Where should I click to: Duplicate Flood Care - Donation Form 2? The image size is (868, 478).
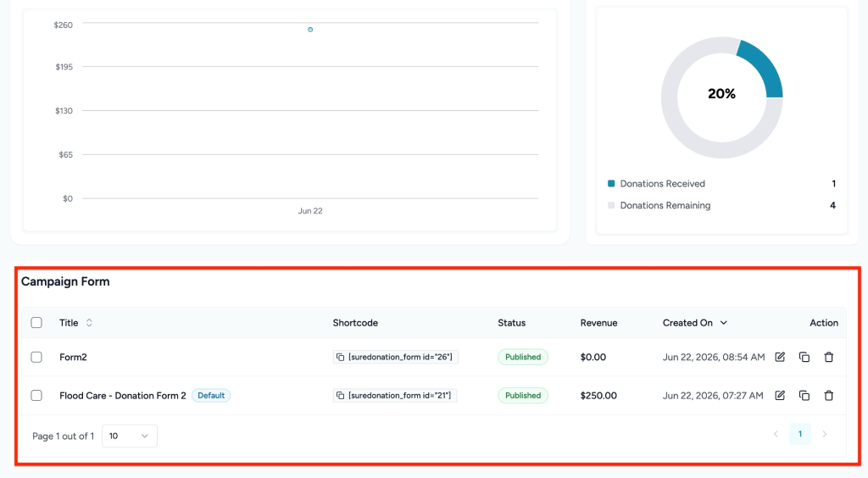tap(804, 395)
